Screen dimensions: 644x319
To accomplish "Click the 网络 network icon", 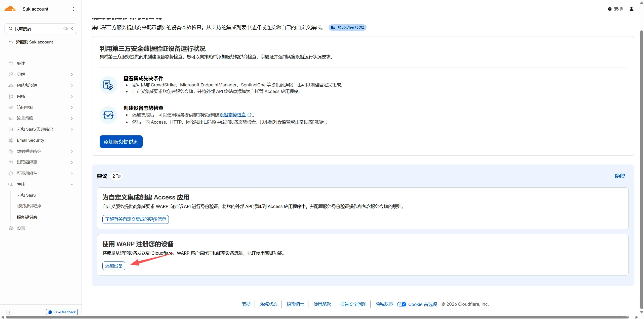I will 11,96.
